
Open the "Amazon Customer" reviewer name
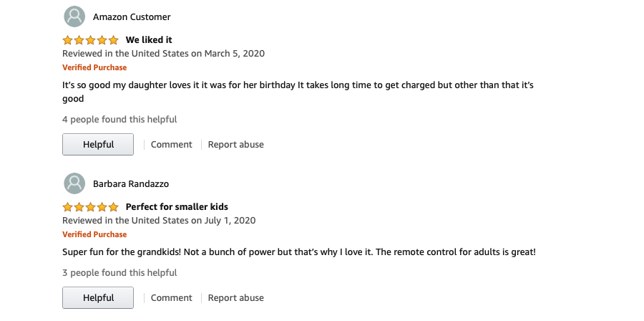pos(132,16)
